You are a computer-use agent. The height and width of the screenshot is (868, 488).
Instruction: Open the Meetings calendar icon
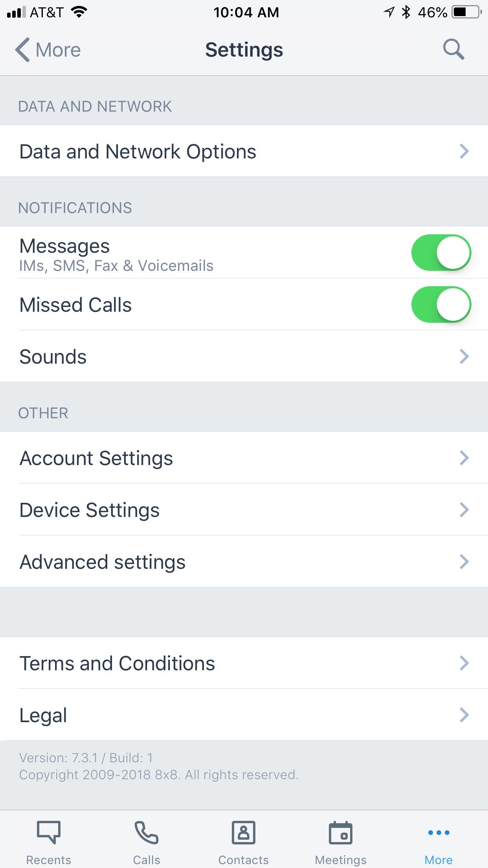pyautogui.click(x=341, y=832)
